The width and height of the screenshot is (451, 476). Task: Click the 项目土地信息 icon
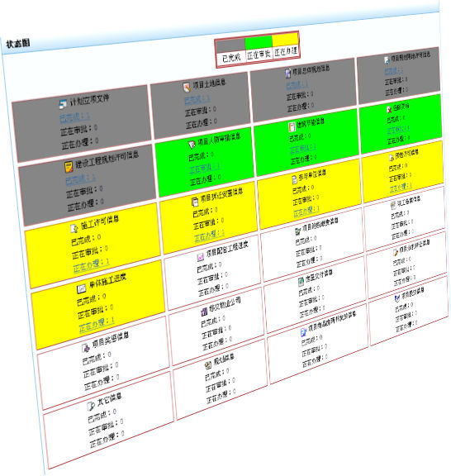click(x=187, y=87)
